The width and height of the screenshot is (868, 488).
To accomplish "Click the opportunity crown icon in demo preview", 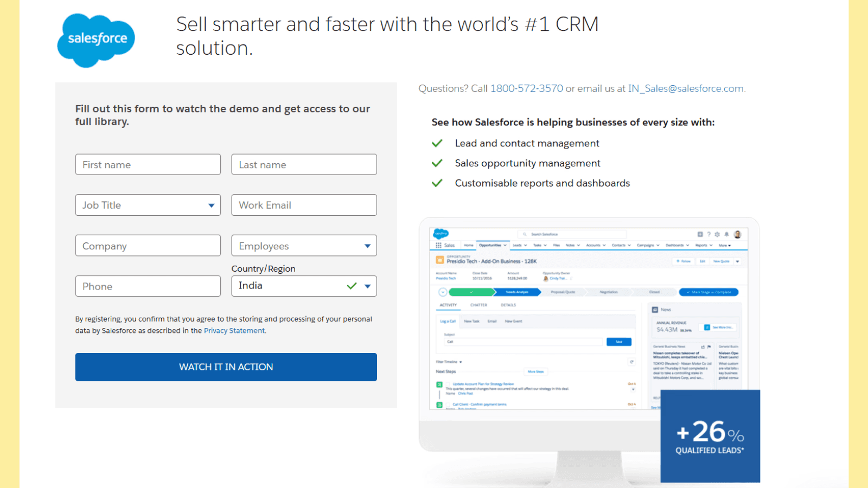I will 440,260.
